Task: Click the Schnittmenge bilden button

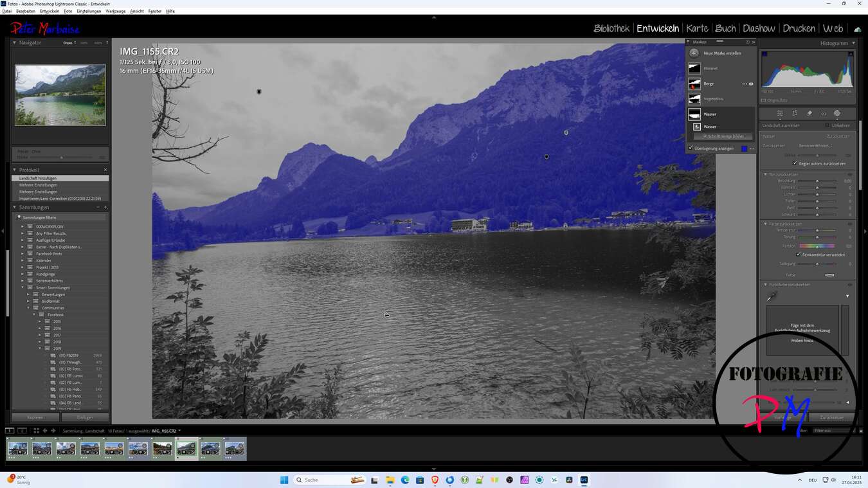Action: (723, 136)
